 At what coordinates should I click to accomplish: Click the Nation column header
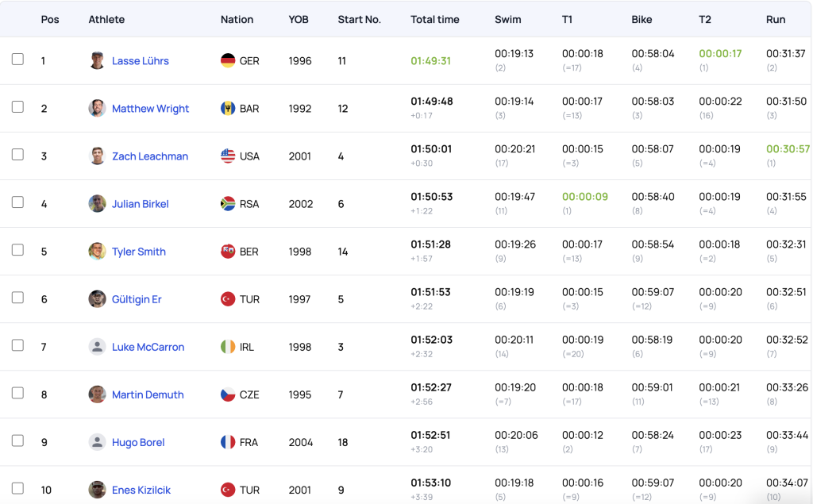237,20
